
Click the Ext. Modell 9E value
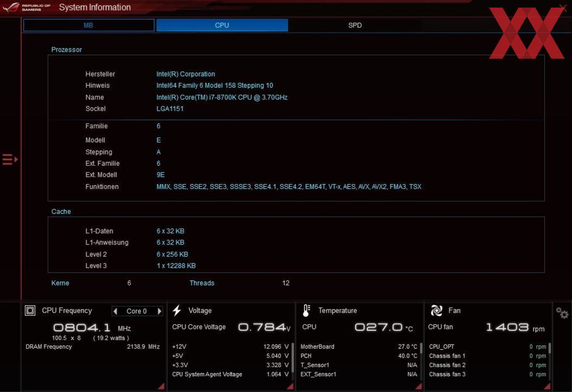(x=161, y=175)
